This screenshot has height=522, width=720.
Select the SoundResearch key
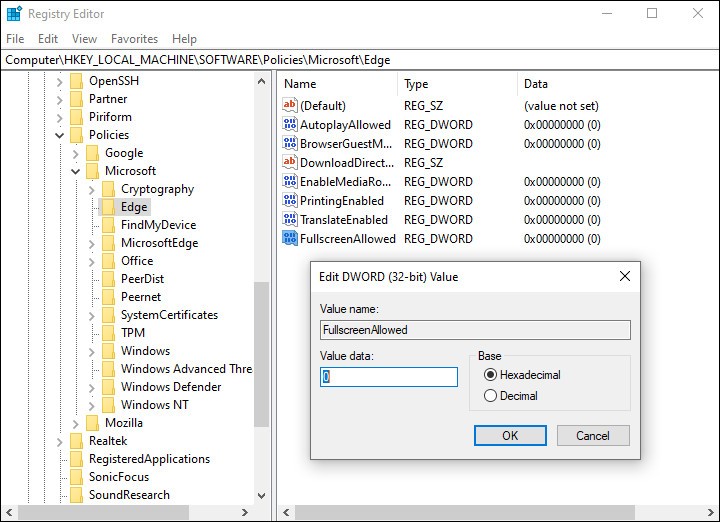tap(129, 495)
